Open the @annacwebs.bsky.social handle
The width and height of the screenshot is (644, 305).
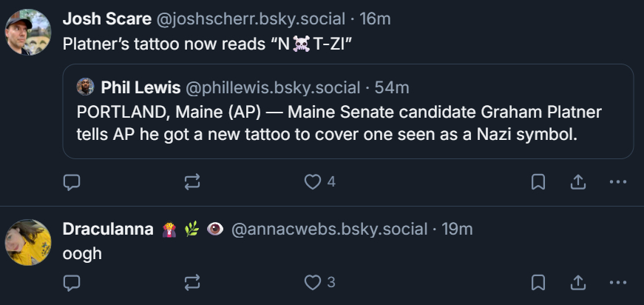(330, 229)
